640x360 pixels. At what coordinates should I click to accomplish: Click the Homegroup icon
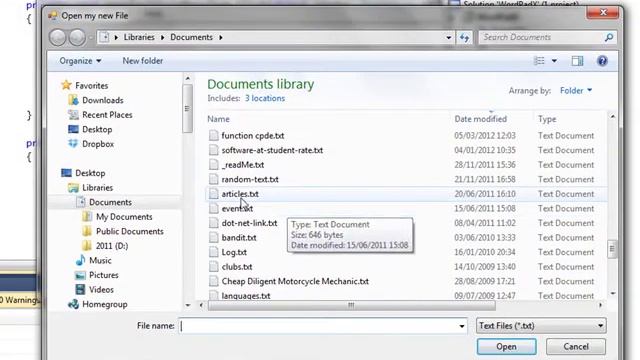[73, 304]
